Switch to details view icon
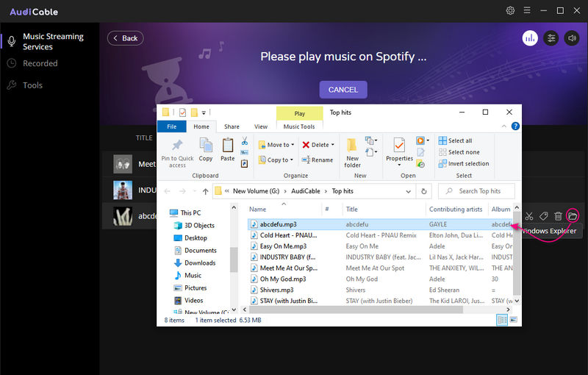Image resolution: width=588 pixels, height=375 pixels. tap(502, 320)
